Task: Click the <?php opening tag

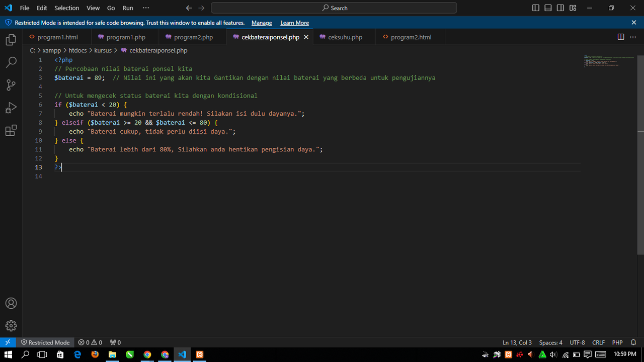Action: (63, 60)
